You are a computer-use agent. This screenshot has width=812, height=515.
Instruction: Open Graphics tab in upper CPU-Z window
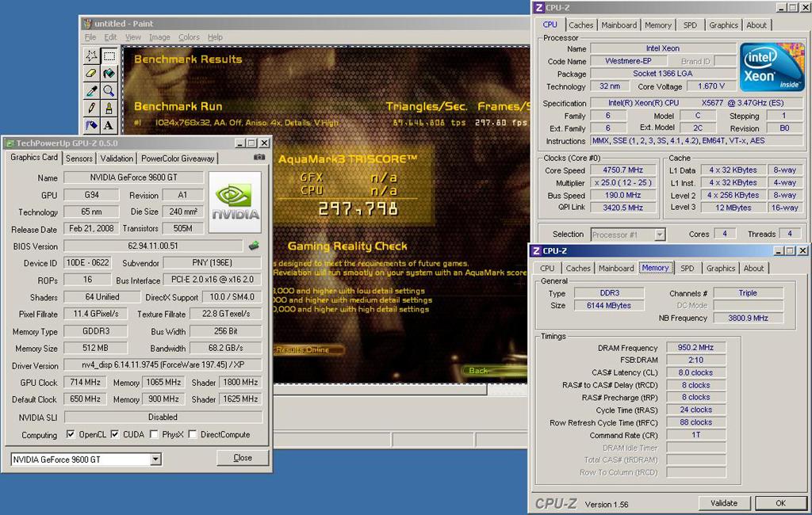[x=723, y=25]
